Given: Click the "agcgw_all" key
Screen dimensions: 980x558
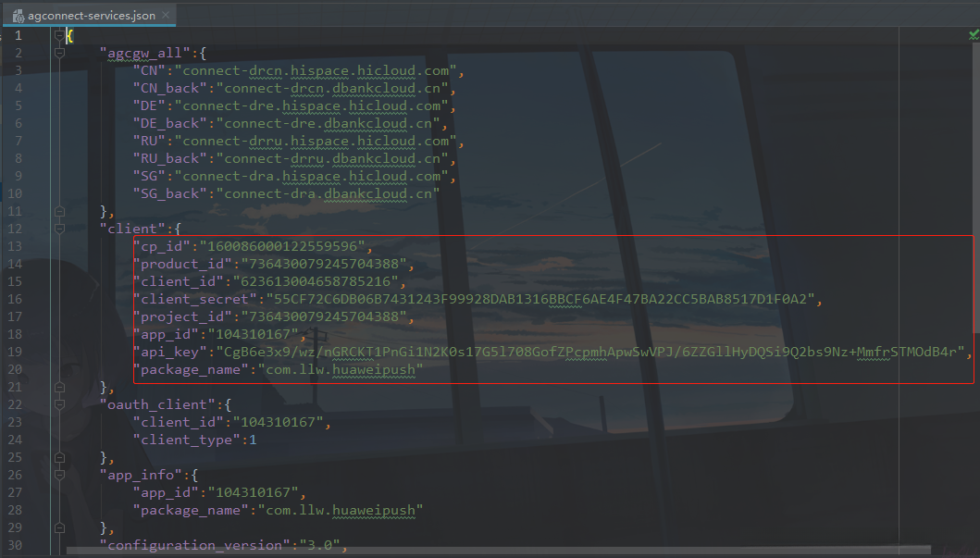Looking at the screenshot, I should click(145, 53).
